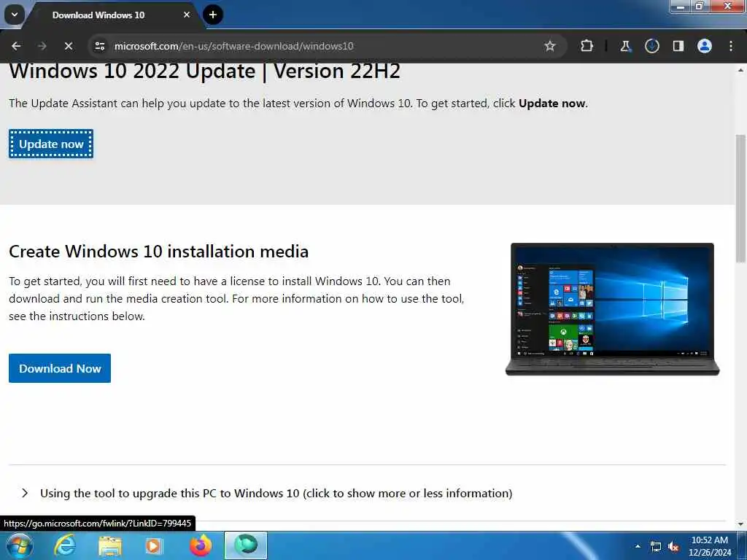747x560 pixels.
Task: Bookmark this page with the star icon
Action: (550, 46)
